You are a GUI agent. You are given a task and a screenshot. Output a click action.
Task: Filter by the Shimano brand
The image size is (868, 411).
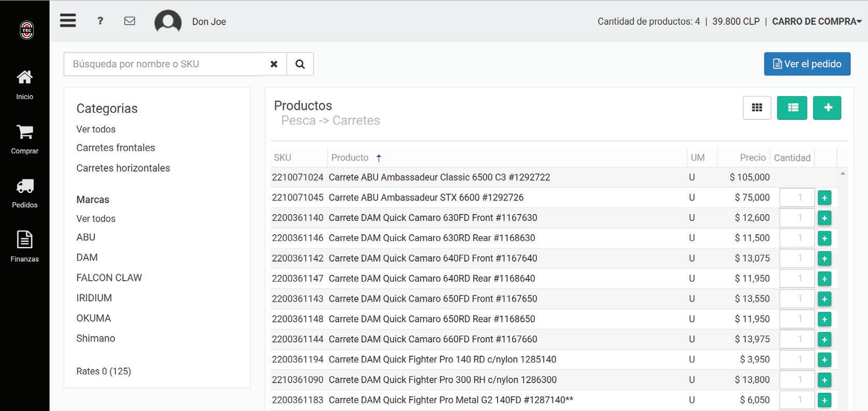[x=96, y=339]
